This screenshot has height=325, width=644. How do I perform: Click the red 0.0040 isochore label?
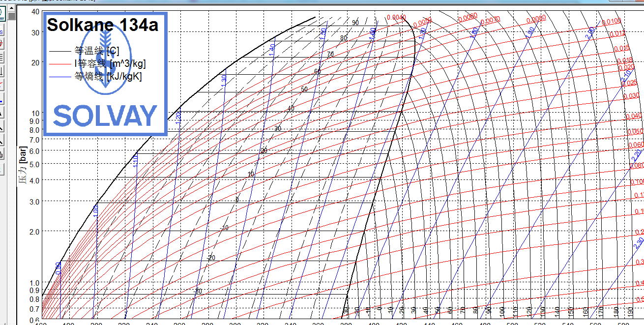(396, 17)
